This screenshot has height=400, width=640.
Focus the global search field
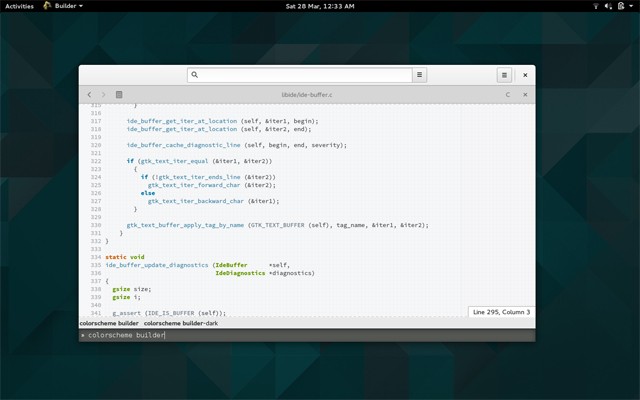tap(300, 75)
